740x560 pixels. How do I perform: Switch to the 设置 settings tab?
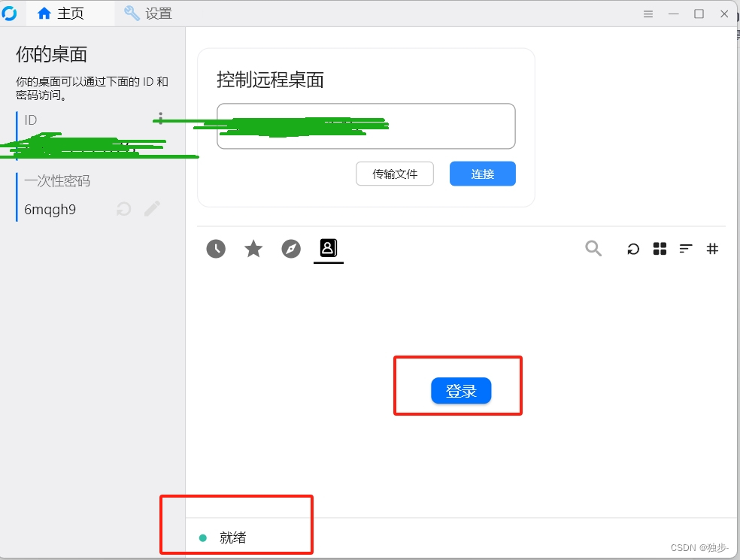pos(147,14)
